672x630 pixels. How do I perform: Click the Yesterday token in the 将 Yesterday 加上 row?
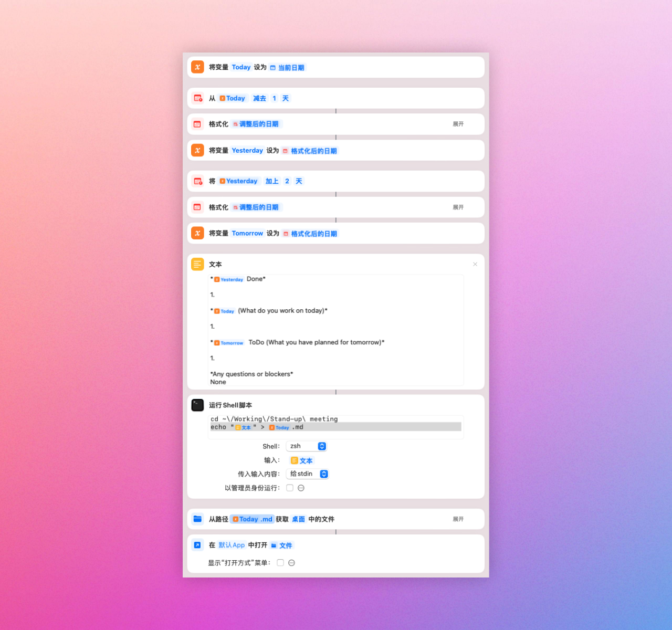pos(239,181)
